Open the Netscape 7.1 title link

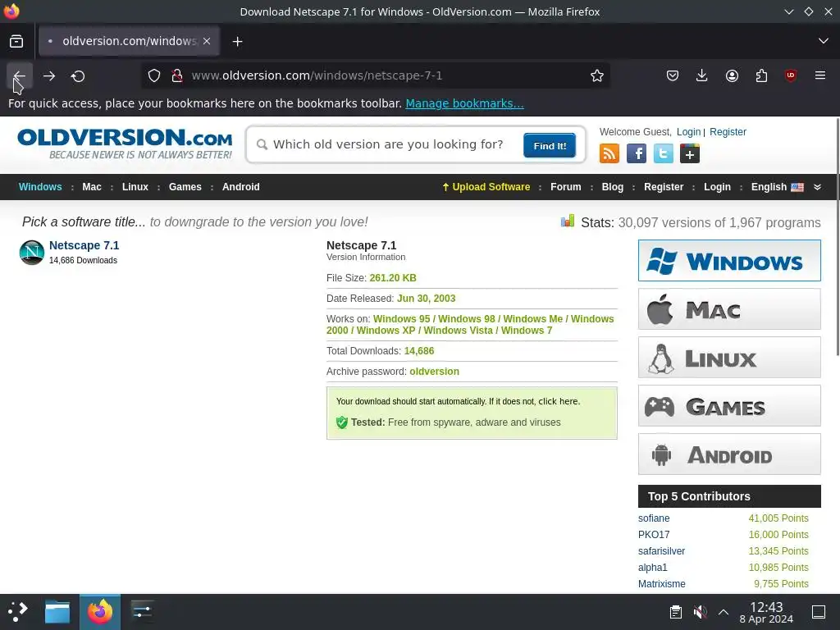point(84,245)
